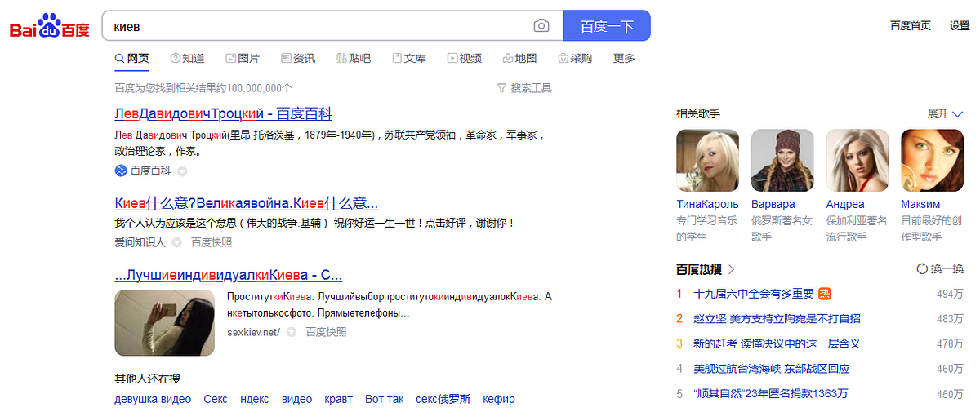This screenshot has width=980, height=412.
Task: Open the Киев什么意 result title
Action: (x=246, y=202)
